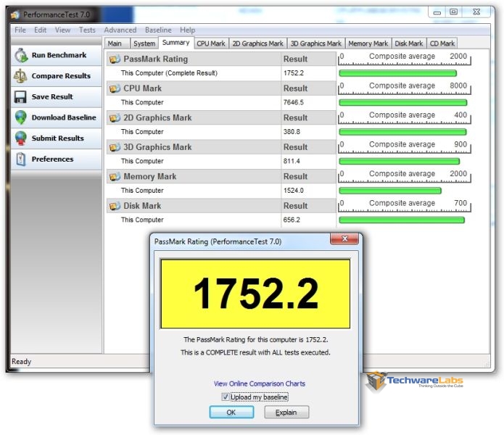Screen dimensions: 504x435
Task: Switch to the 2D Graphics Mark tab
Action: pos(257,43)
